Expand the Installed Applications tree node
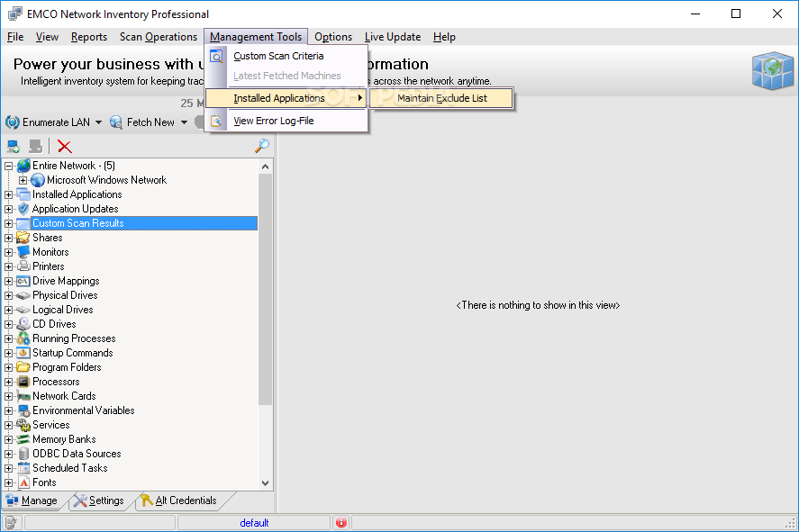The image size is (799, 532). 9,194
